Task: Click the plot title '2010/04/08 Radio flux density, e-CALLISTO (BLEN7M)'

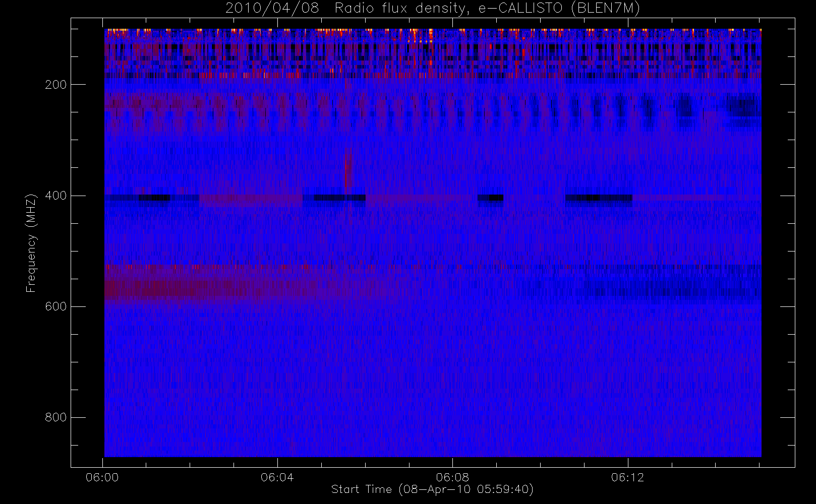Action: [x=433, y=9]
